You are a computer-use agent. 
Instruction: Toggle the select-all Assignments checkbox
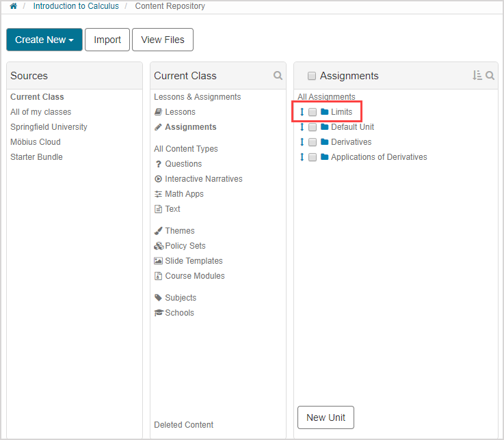pyautogui.click(x=312, y=76)
